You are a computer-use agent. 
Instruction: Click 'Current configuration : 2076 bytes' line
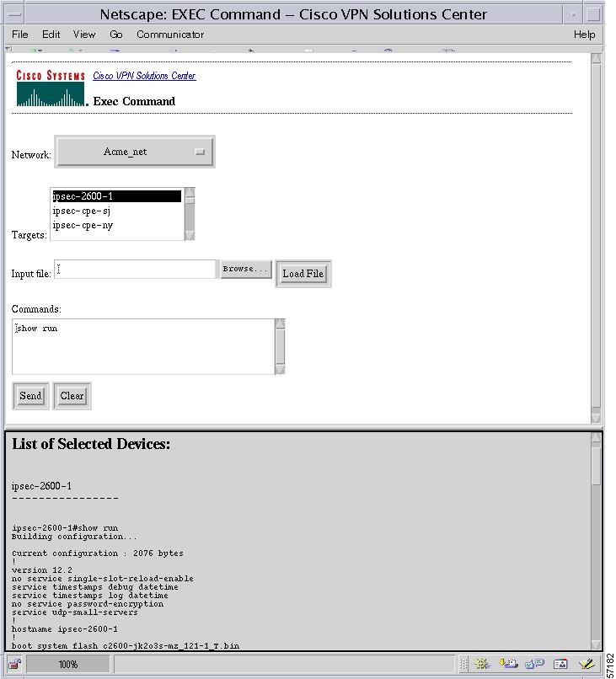[98, 553]
